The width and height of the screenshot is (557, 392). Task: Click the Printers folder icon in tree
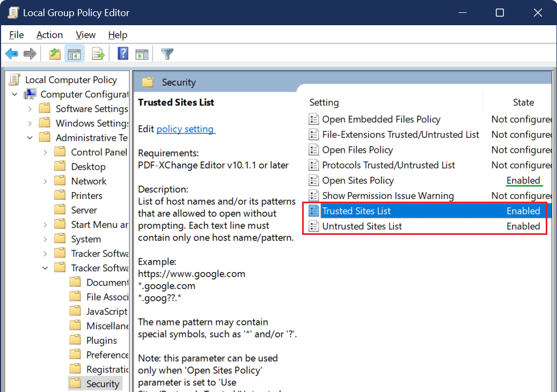click(60, 195)
